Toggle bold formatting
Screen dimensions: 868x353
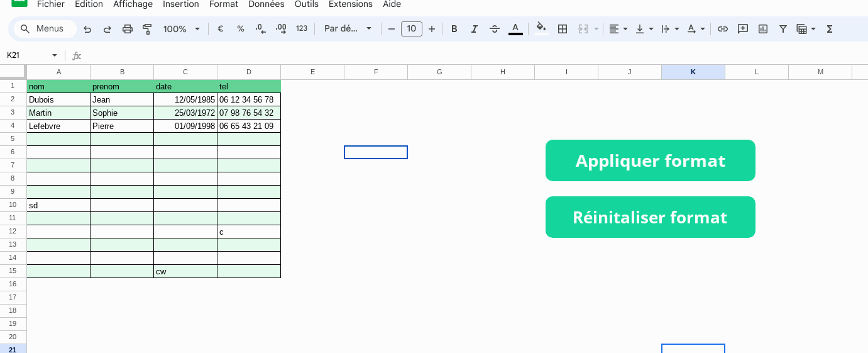454,29
